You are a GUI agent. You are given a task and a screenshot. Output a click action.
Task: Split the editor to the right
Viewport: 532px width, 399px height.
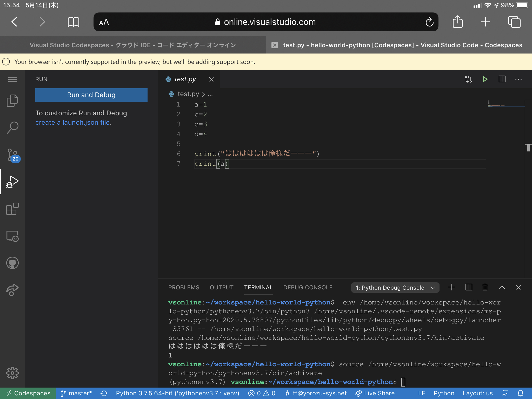(502, 79)
